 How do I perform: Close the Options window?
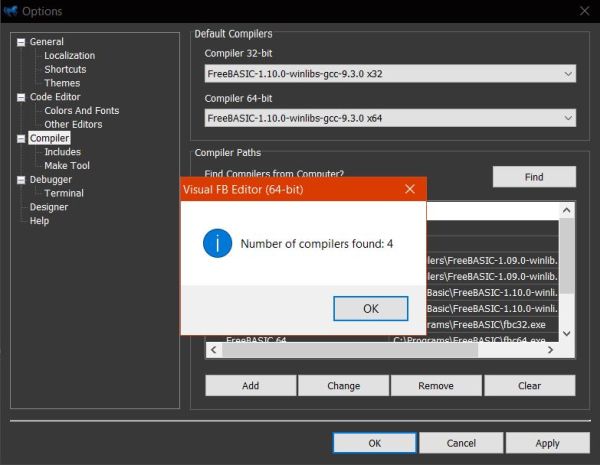pyautogui.click(x=584, y=11)
